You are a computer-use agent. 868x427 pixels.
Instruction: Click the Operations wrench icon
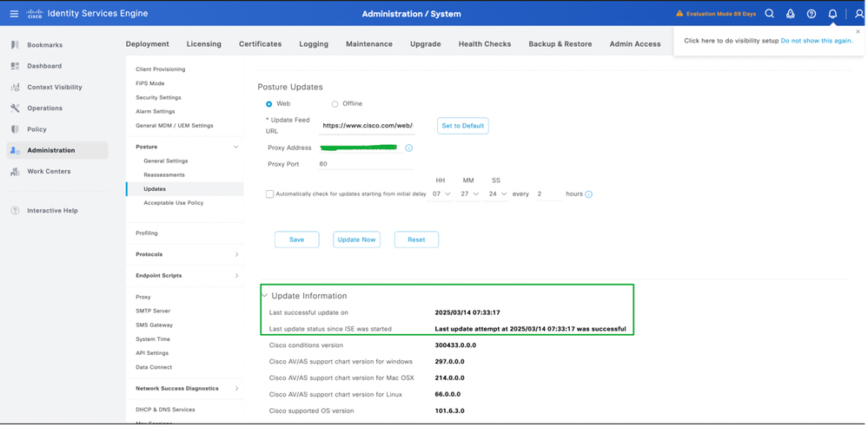(15, 108)
